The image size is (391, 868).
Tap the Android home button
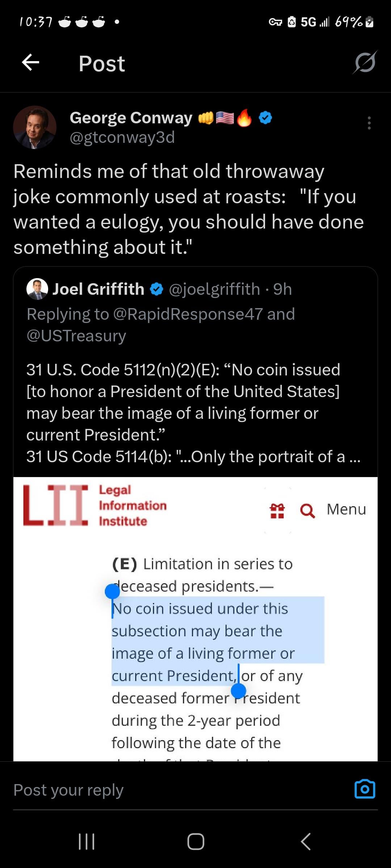click(x=195, y=841)
